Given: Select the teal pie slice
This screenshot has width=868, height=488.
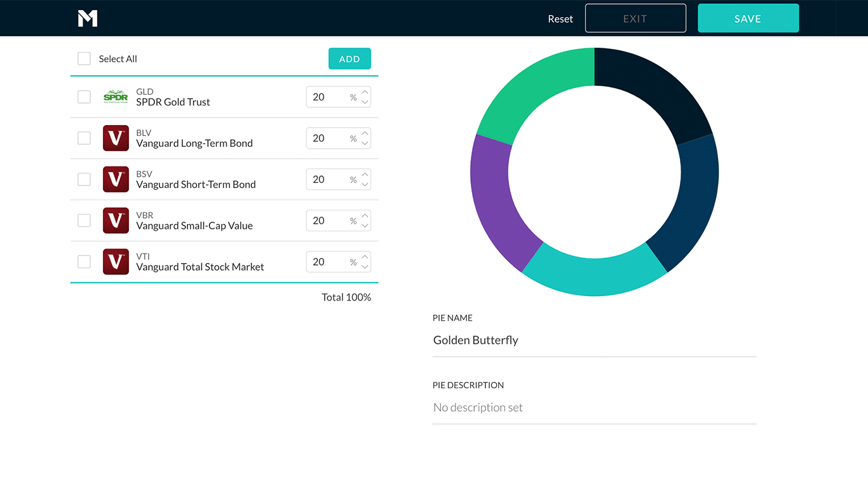Looking at the screenshot, I should pos(594,276).
